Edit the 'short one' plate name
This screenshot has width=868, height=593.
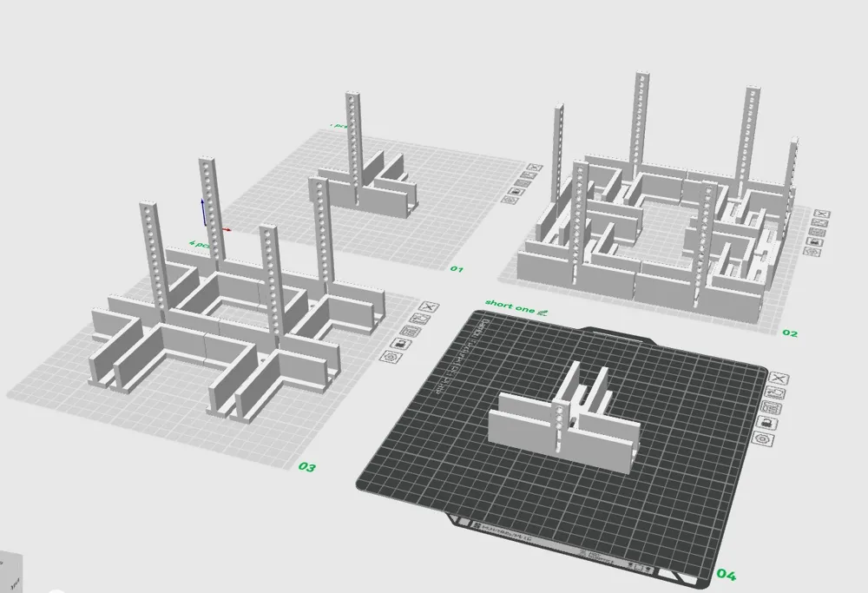543,313
